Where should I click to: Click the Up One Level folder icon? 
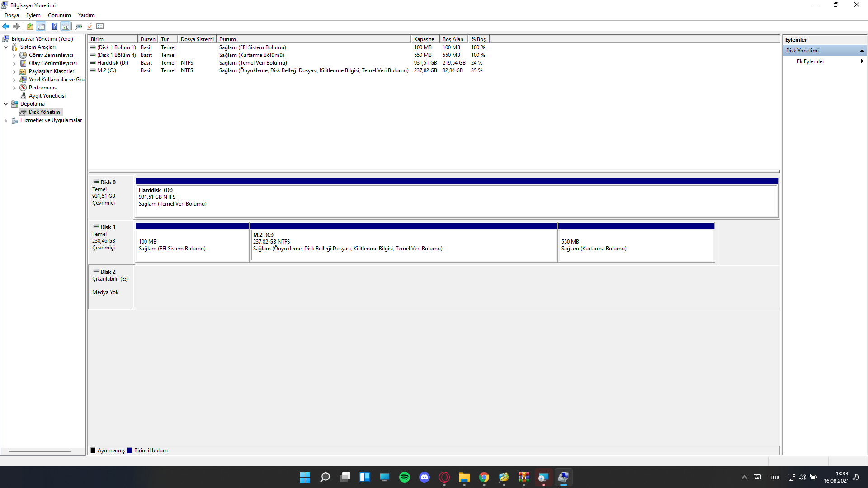(x=30, y=26)
